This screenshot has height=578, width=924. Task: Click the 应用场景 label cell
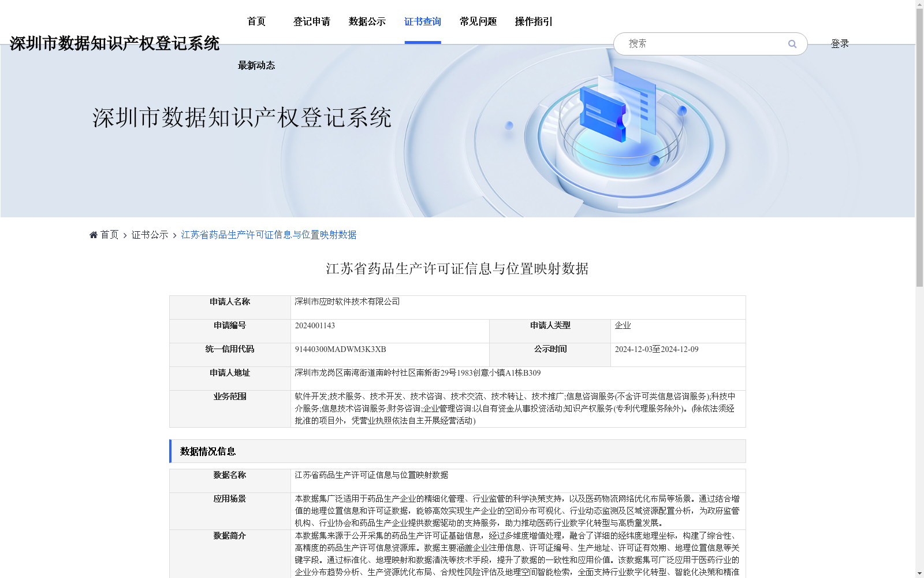pos(230,511)
